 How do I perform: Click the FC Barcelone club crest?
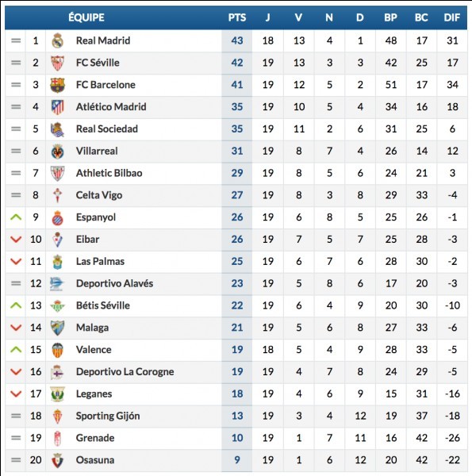tap(57, 85)
